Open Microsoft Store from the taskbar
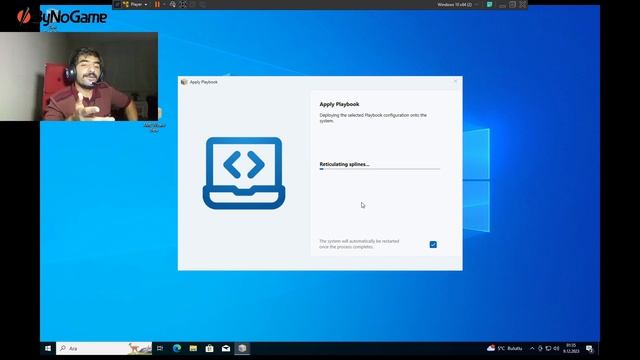 tap(209, 348)
